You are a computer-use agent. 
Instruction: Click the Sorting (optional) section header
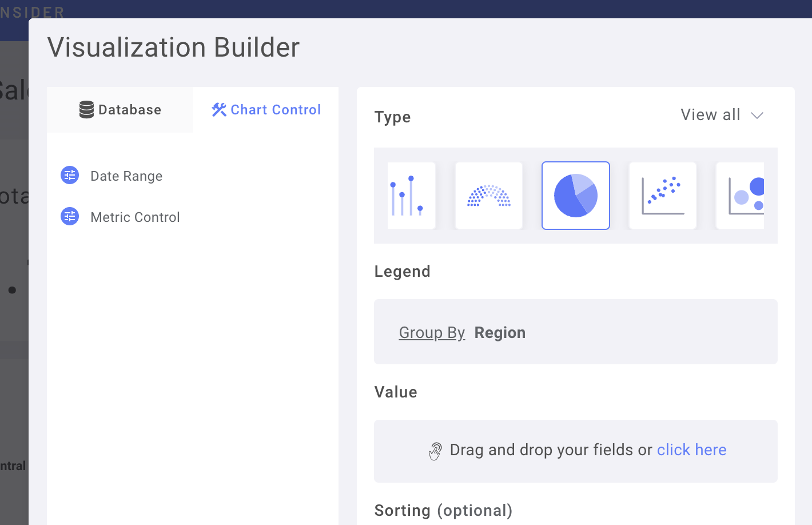point(443,510)
